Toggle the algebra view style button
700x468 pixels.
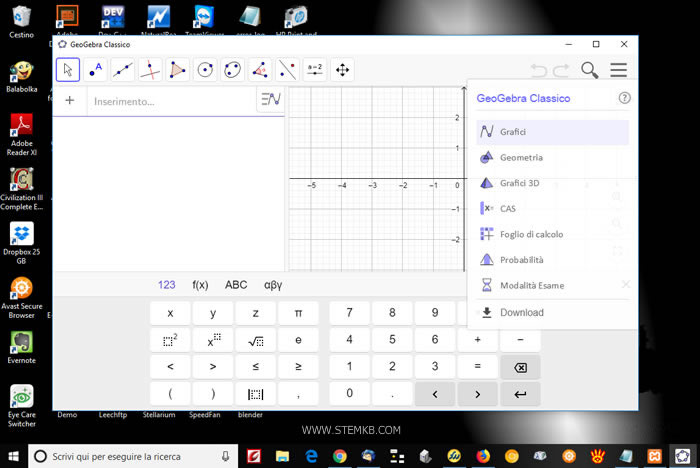pyautogui.click(x=270, y=100)
